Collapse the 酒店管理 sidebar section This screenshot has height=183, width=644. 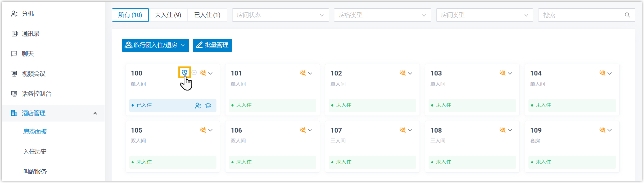95,113
